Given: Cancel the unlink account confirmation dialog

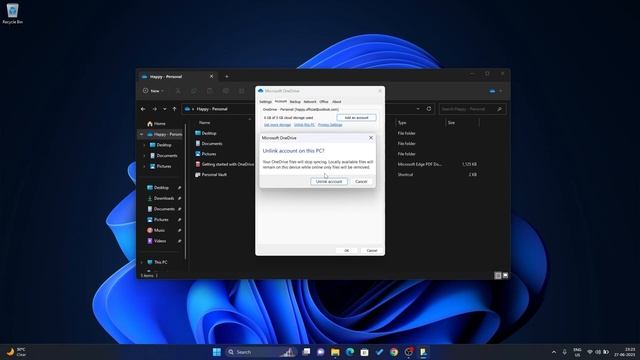Looking at the screenshot, I should tap(361, 181).
